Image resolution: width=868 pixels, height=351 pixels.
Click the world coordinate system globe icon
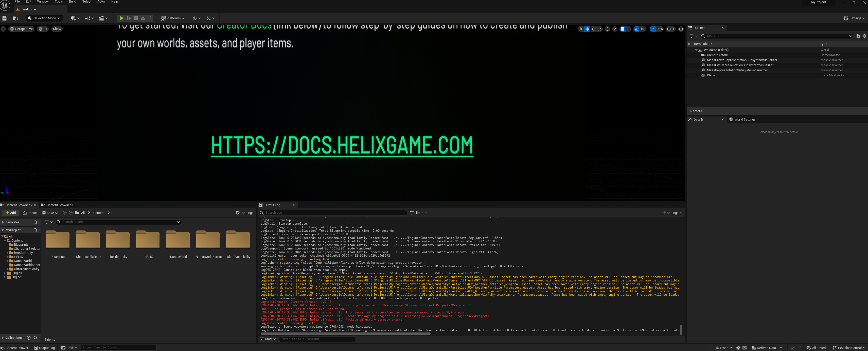coord(607,29)
